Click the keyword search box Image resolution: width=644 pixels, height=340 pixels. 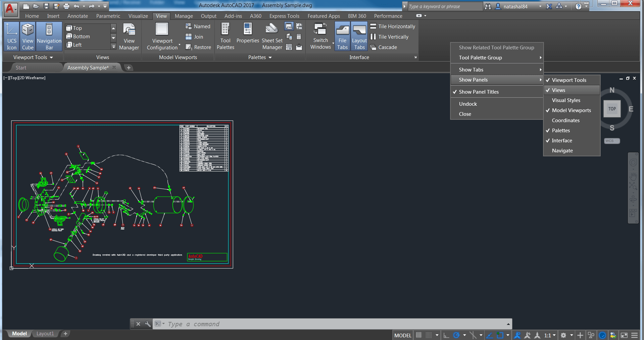click(445, 6)
